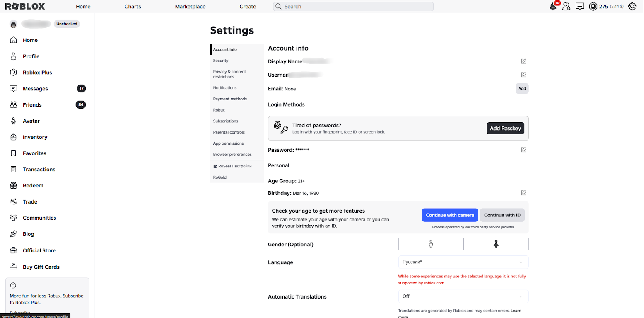Click the Add button next to Email

522,88
